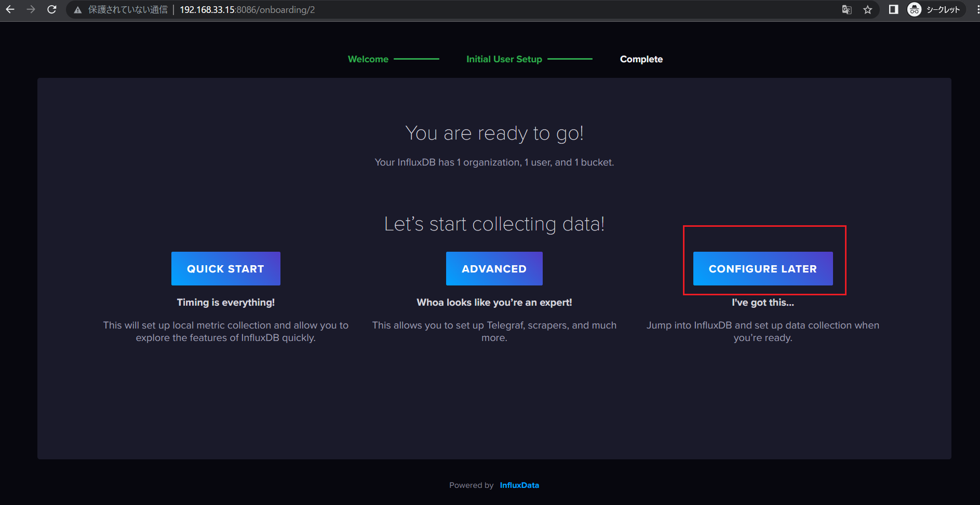
Task: Click the "You are ready to go!" heading
Action: 494,133
